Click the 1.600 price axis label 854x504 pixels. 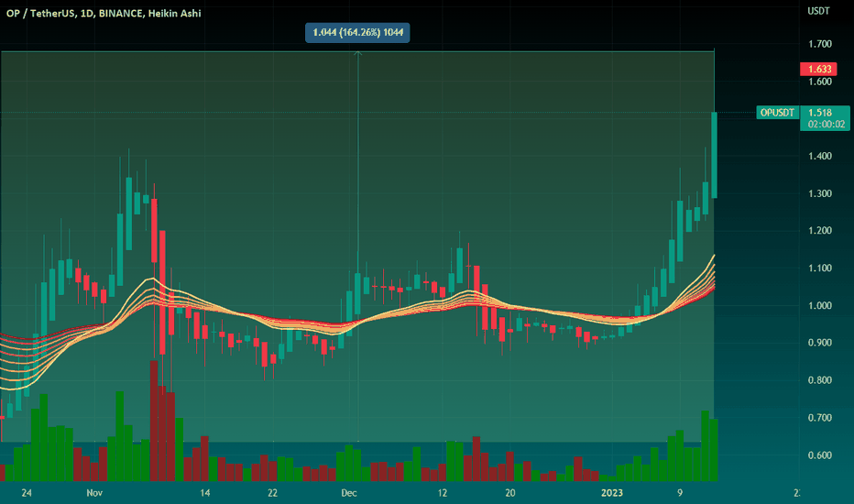click(820, 82)
